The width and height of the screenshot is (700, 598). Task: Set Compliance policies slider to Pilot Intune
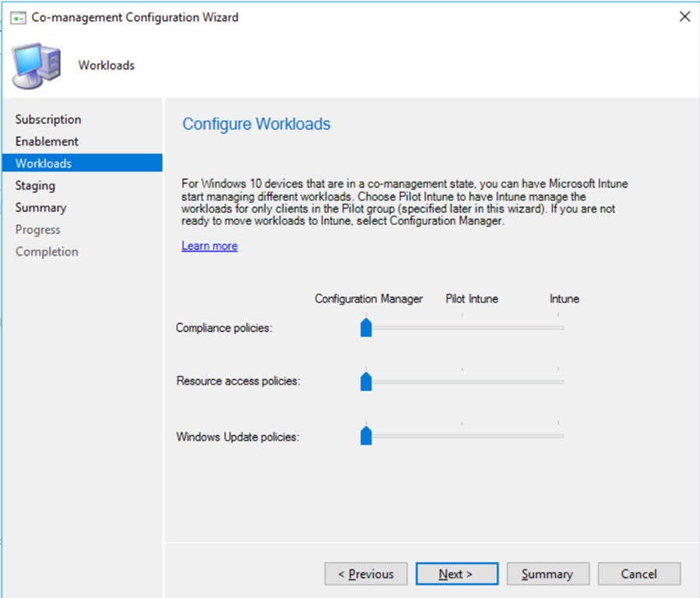[462, 328]
